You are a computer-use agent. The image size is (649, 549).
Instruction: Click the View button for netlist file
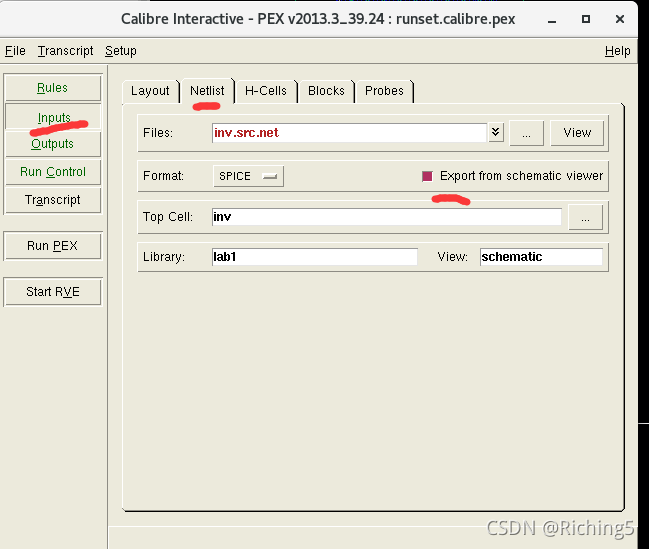[577, 133]
